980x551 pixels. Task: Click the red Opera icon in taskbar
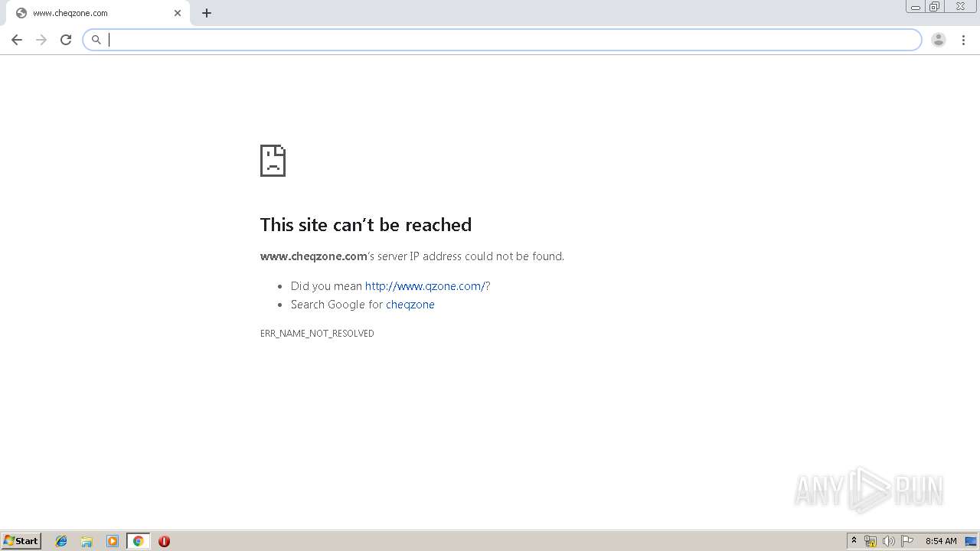(x=164, y=541)
